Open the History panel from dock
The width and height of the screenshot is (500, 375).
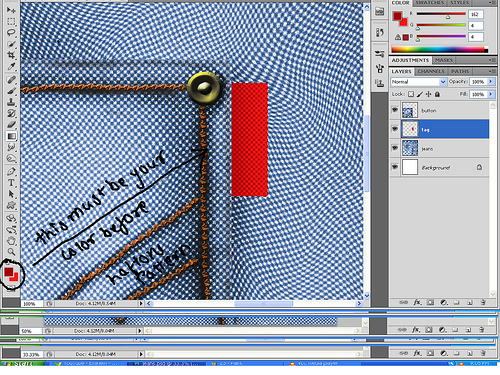tap(379, 33)
